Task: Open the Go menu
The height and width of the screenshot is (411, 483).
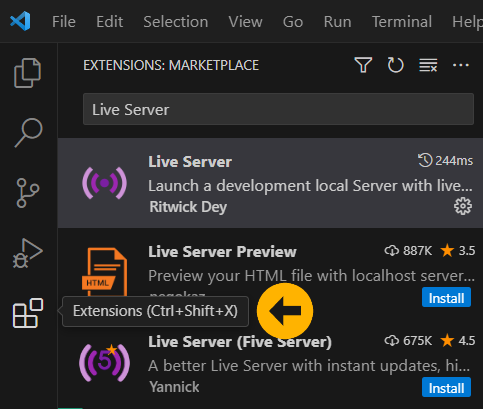Action: (x=293, y=22)
